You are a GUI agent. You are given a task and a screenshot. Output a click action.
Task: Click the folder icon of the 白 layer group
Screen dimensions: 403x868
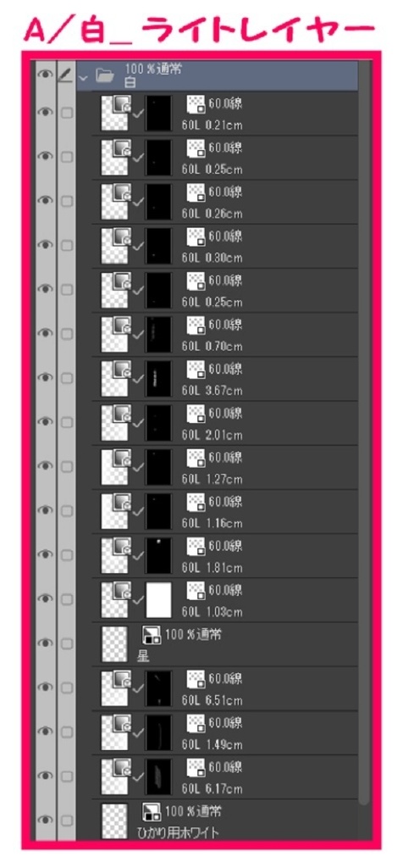click(104, 75)
